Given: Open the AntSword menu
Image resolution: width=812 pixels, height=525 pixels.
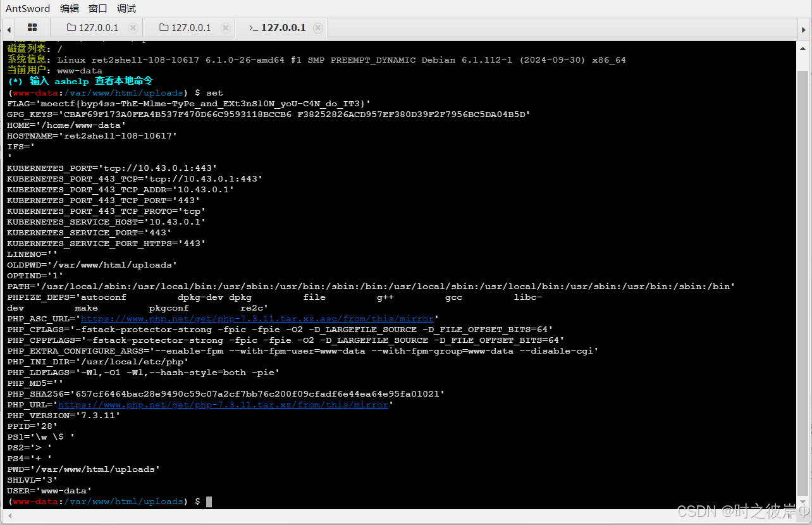Looking at the screenshot, I should (28, 9).
